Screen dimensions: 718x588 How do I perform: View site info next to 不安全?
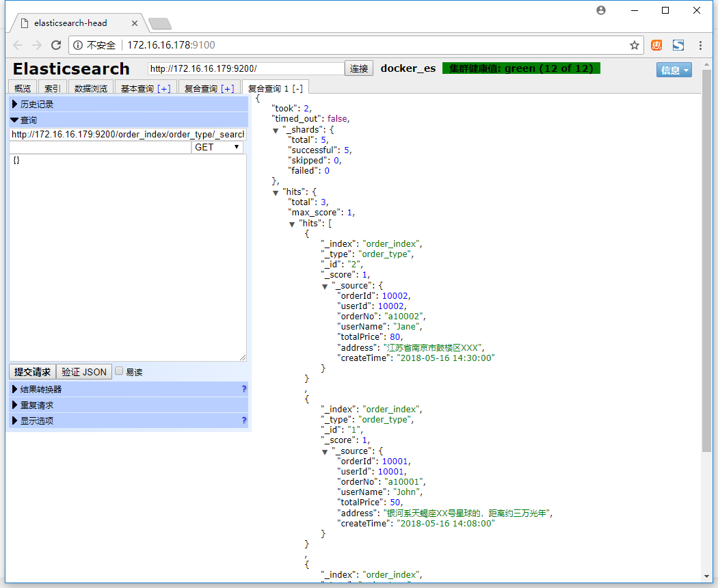pyautogui.click(x=78, y=45)
